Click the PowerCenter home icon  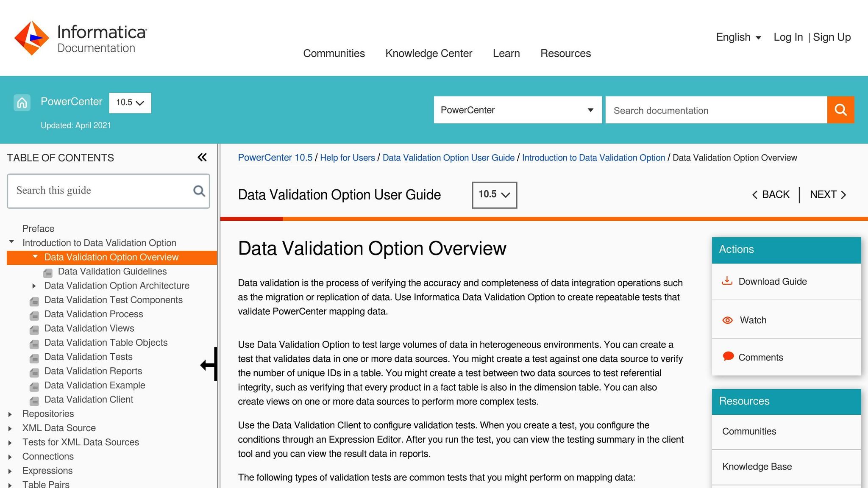click(22, 103)
